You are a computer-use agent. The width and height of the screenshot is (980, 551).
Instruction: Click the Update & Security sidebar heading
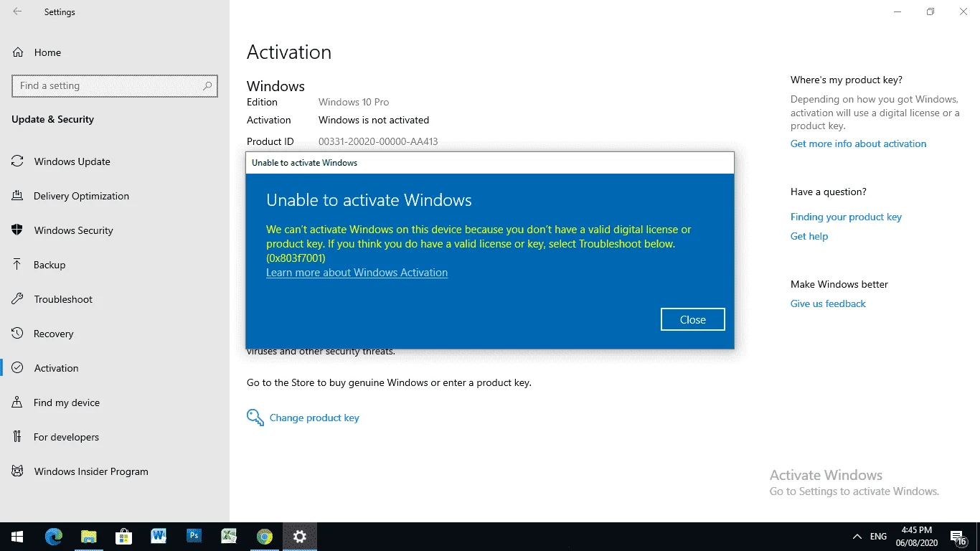click(52, 119)
